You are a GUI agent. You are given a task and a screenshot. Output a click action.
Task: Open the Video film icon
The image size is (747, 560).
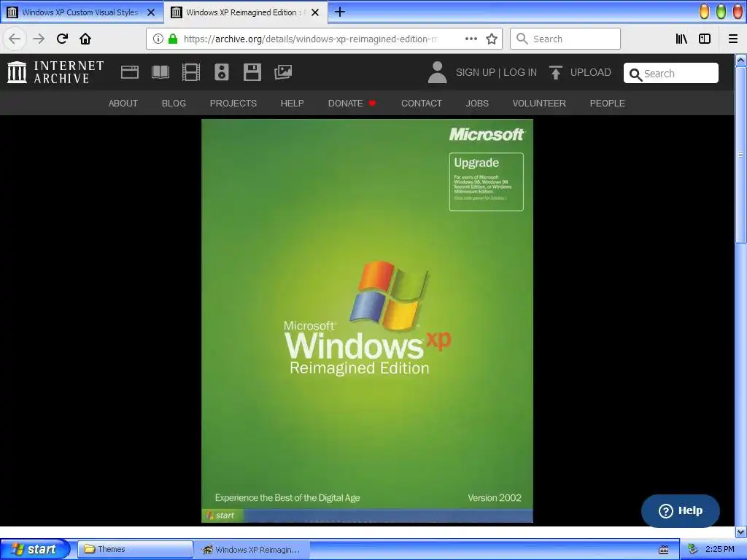click(191, 72)
